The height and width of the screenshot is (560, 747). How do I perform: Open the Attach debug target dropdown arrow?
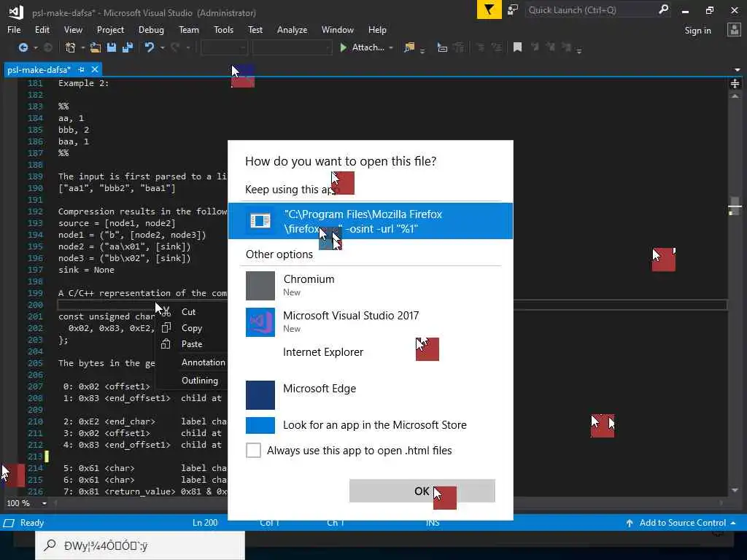(x=391, y=47)
